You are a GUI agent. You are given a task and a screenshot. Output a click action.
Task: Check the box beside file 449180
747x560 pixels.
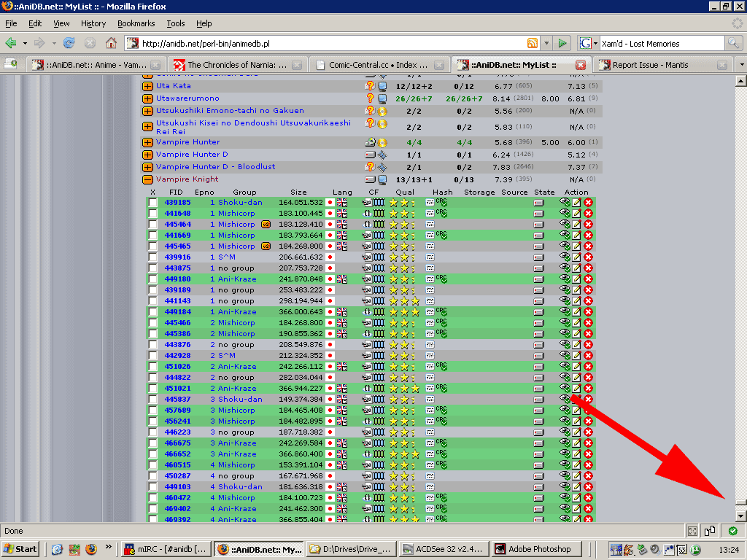click(x=152, y=279)
